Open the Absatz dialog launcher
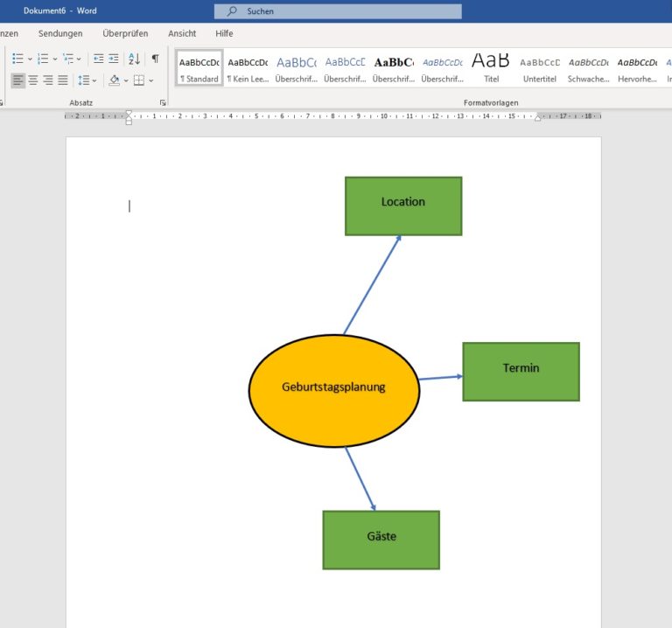Viewport: 672px width, 628px height. click(x=163, y=103)
